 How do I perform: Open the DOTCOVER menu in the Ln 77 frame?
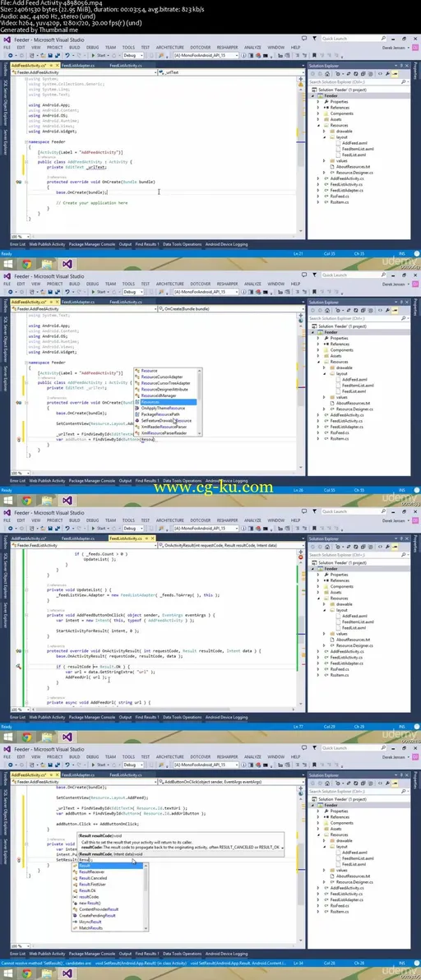[x=200, y=520]
